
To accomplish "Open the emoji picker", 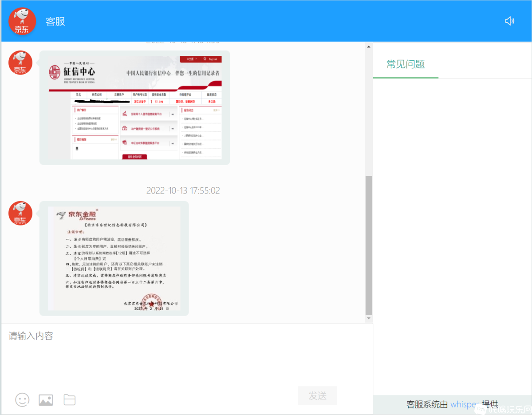I will point(22,400).
